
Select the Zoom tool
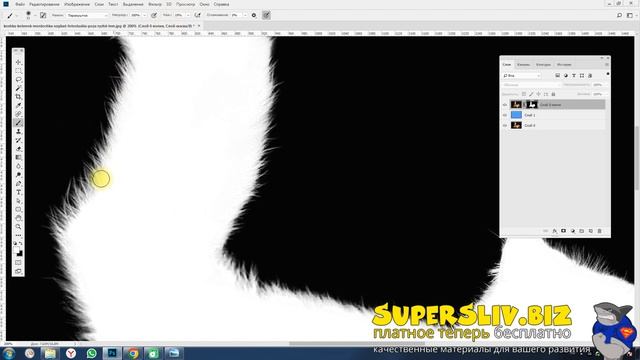18,227
